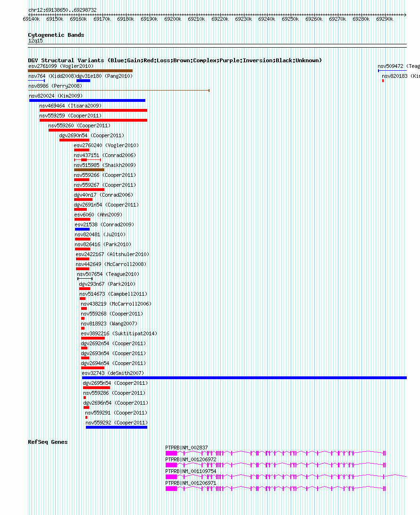The image size is (420, 515).
Task: Click dgv293n67 (Park2010) label
Action: pyautogui.click(x=107, y=283)
